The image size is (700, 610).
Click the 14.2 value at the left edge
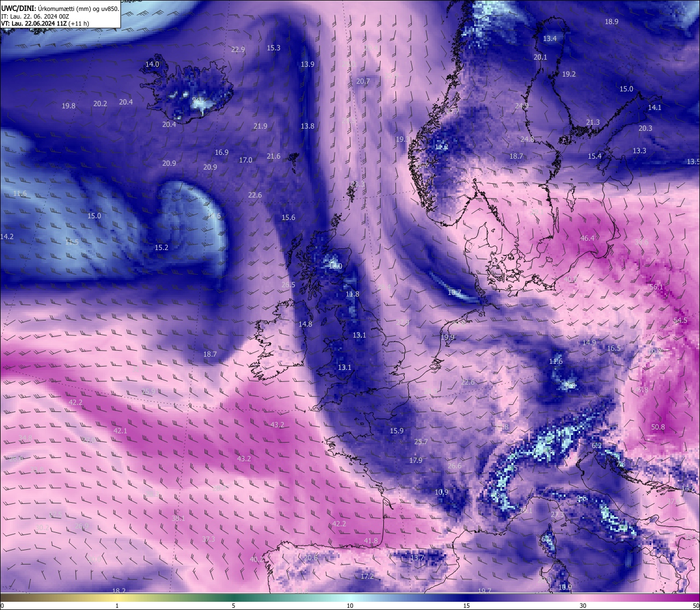coord(7,237)
